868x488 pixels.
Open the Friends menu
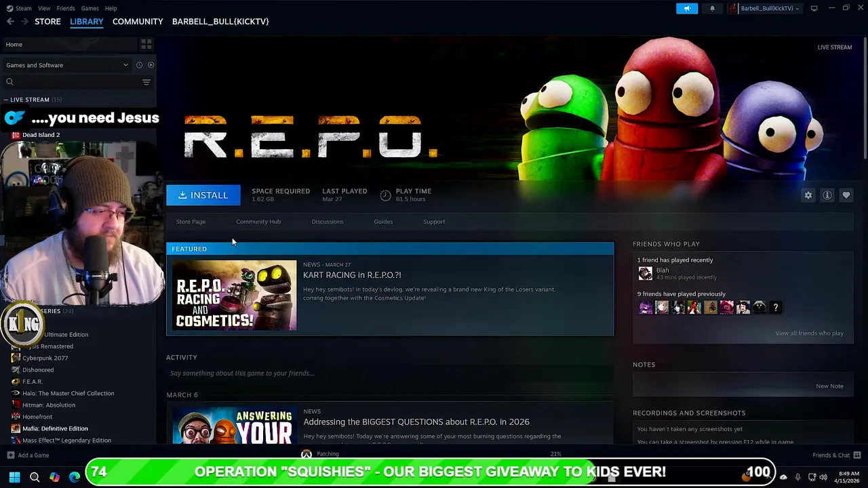click(66, 8)
